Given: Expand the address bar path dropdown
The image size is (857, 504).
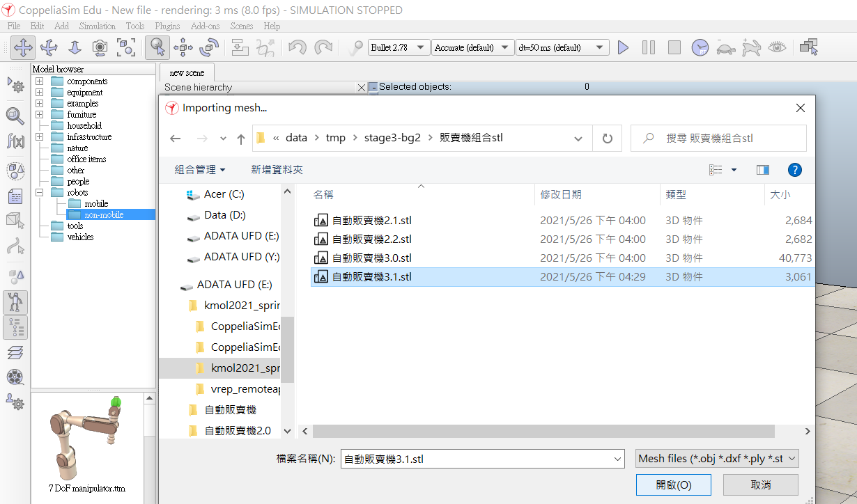Looking at the screenshot, I should [578, 139].
